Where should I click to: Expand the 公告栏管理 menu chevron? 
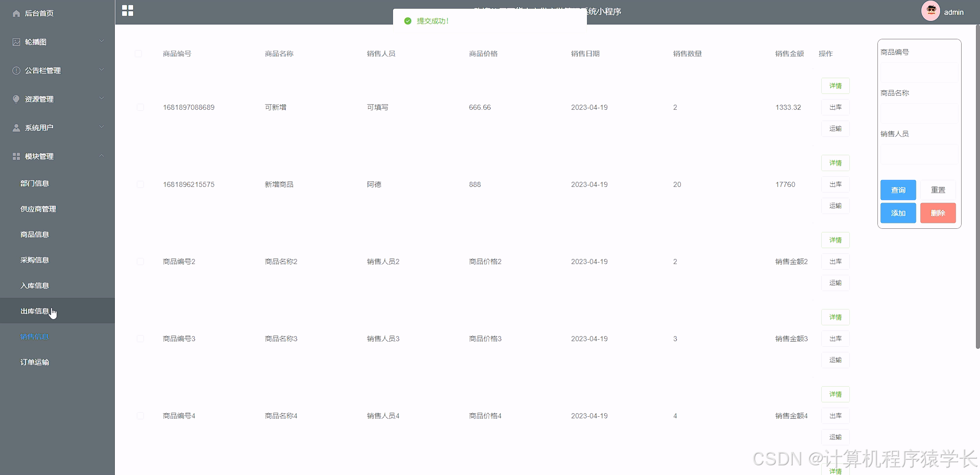[102, 70]
